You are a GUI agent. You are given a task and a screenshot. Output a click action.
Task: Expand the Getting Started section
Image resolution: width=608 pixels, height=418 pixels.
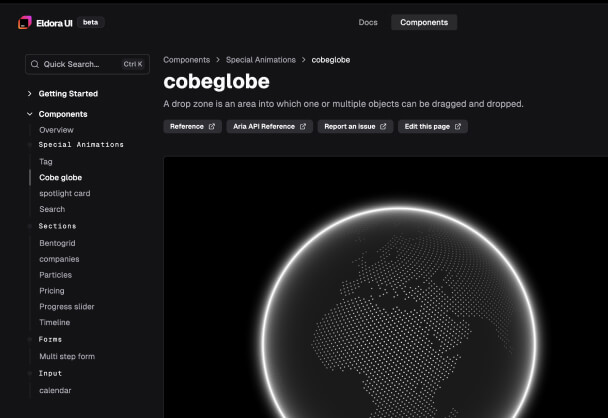pos(30,94)
